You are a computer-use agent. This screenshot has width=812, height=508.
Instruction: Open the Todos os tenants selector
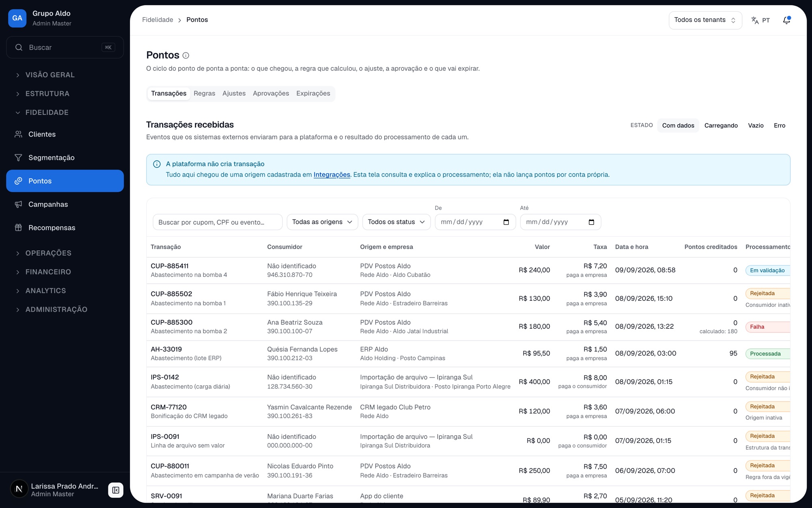click(705, 20)
